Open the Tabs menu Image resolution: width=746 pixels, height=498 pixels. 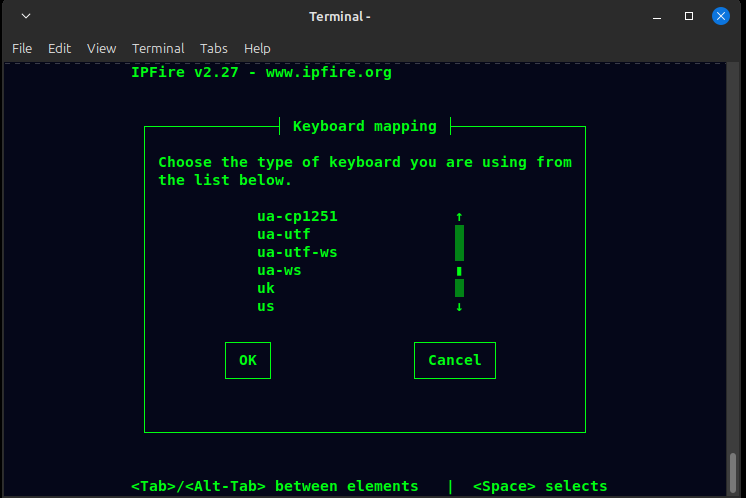click(214, 48)
